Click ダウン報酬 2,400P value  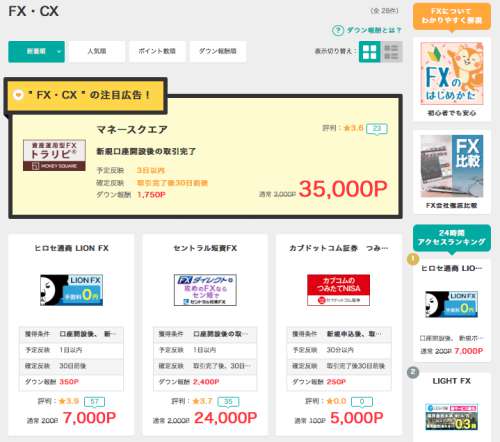coord(206,382)
